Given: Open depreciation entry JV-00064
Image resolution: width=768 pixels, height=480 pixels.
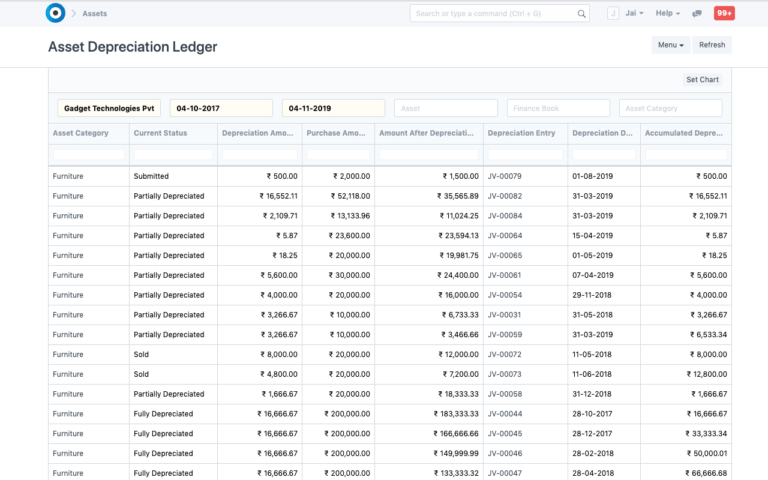Looking at the screenshot, I should 504,236.
